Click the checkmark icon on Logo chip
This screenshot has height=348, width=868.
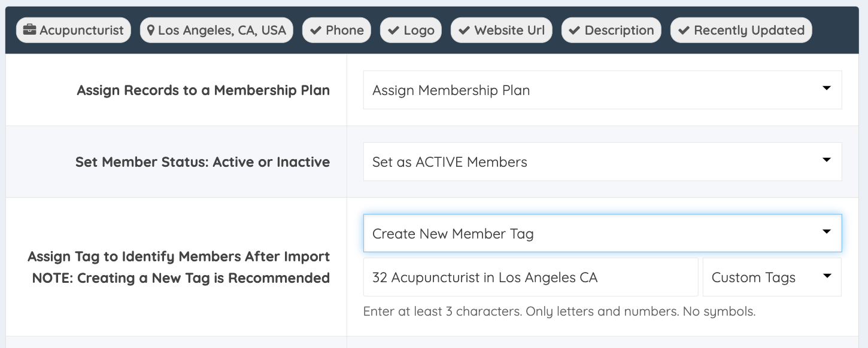click(393, 30)
